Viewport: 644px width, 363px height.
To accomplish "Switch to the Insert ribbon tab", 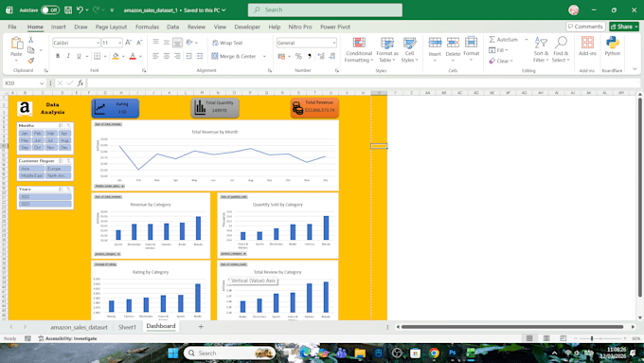I will 59,27.
